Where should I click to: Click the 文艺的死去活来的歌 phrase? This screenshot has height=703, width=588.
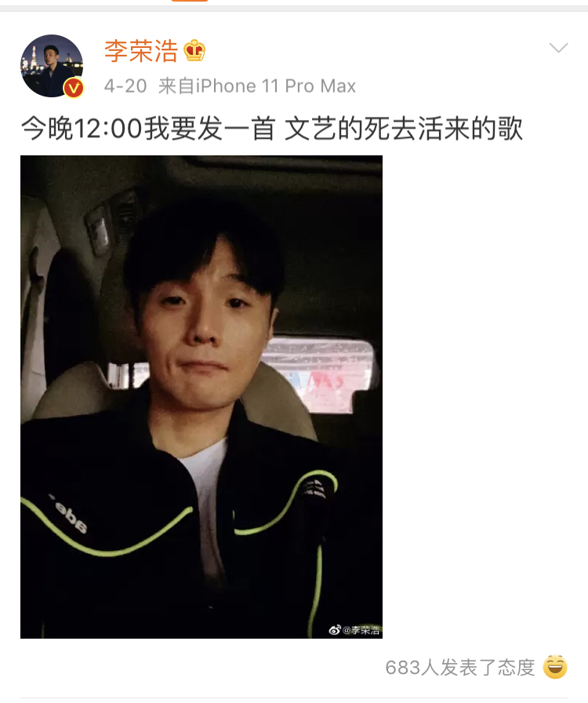point(404,129)
